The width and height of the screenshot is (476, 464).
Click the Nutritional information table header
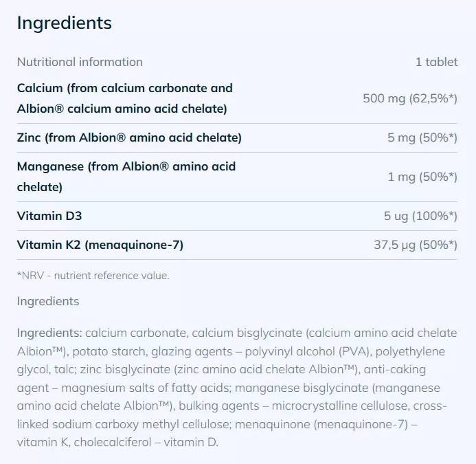pos(80,62)
